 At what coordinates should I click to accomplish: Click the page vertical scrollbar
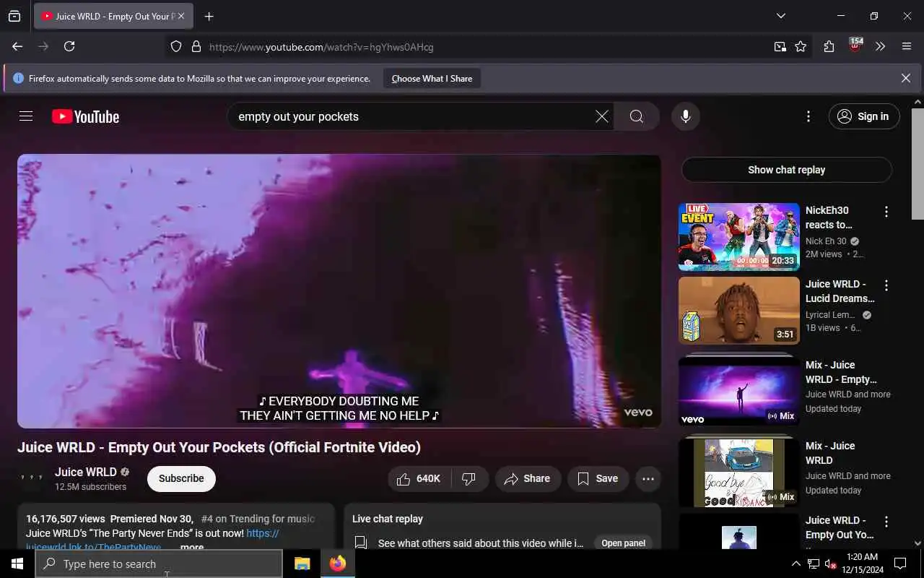point(918,163)
